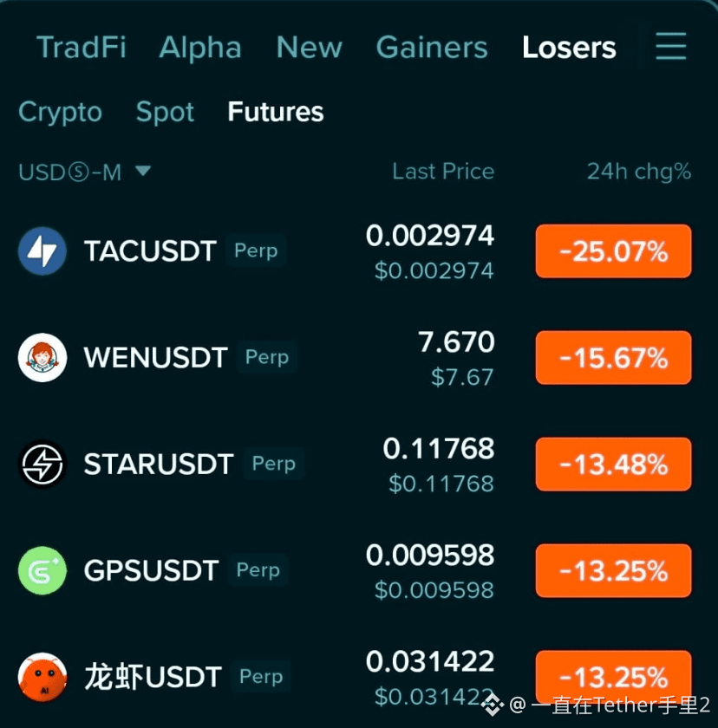Switch to the TradFi tab
The width and height of the screenshot is (718, 728).
pos(82,48)
